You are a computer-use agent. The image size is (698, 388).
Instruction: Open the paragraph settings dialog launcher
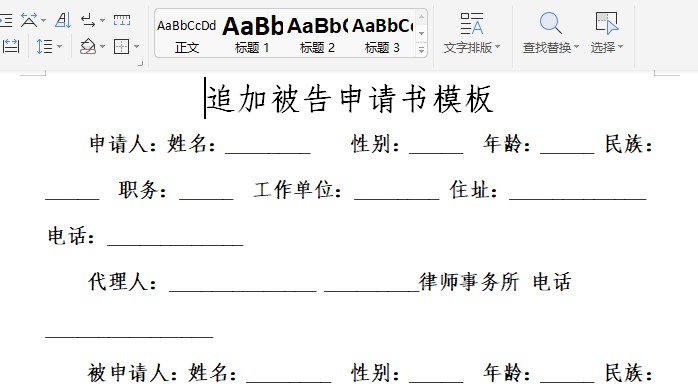pyautogui.click(x=140, y=64)
